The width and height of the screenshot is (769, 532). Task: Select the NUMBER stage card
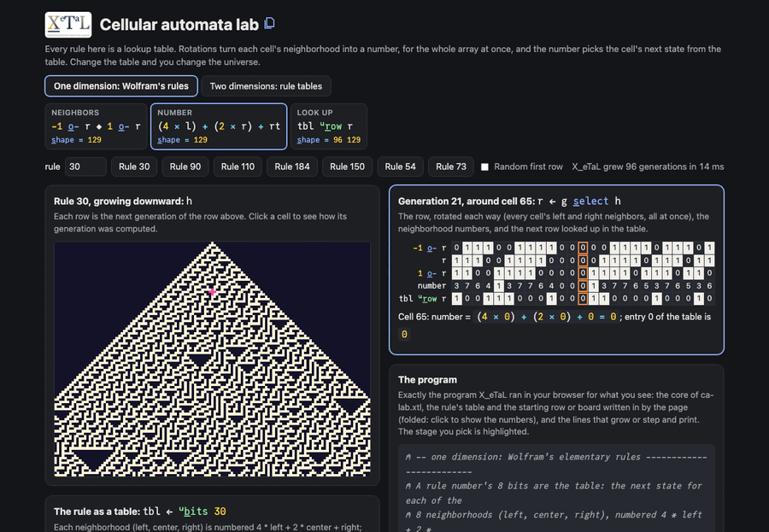click(x=219, y=126)
